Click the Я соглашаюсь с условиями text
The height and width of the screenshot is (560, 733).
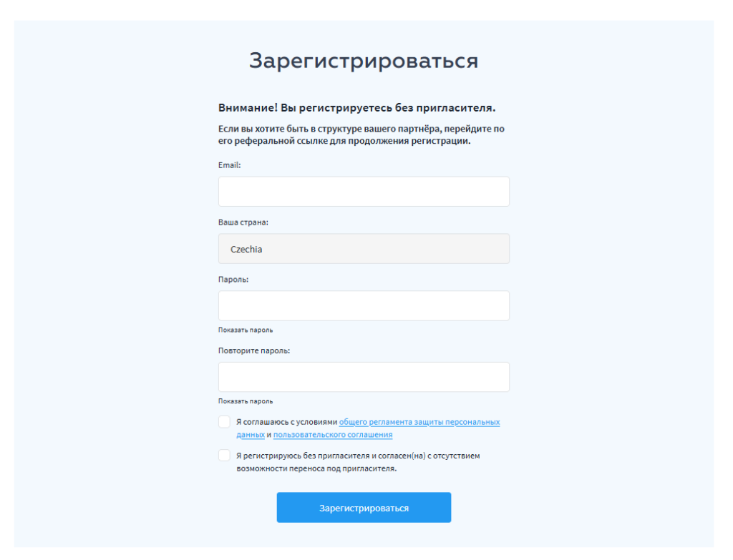pyautogui.click(x=286, y=422)
